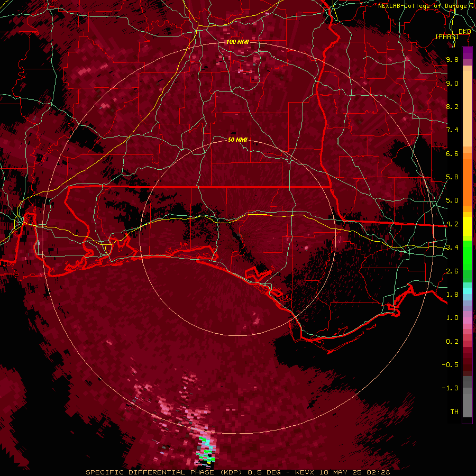Image resolution: width=476 pixels, height=476 pixels.
Task: Select the 4.2 scale value
Action: (x=452, y=224)
